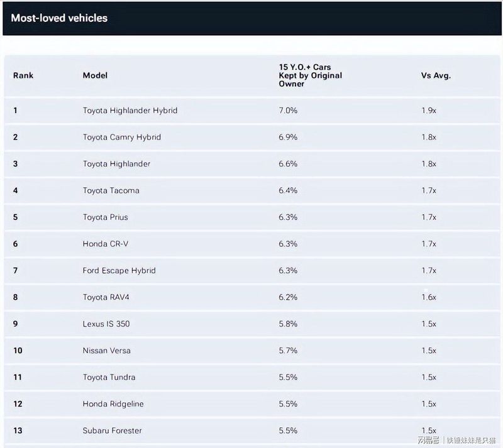Select the Toyota Camry Hybrid row
The height and width of the screenshot is (448, 503).
coord(122,137)
